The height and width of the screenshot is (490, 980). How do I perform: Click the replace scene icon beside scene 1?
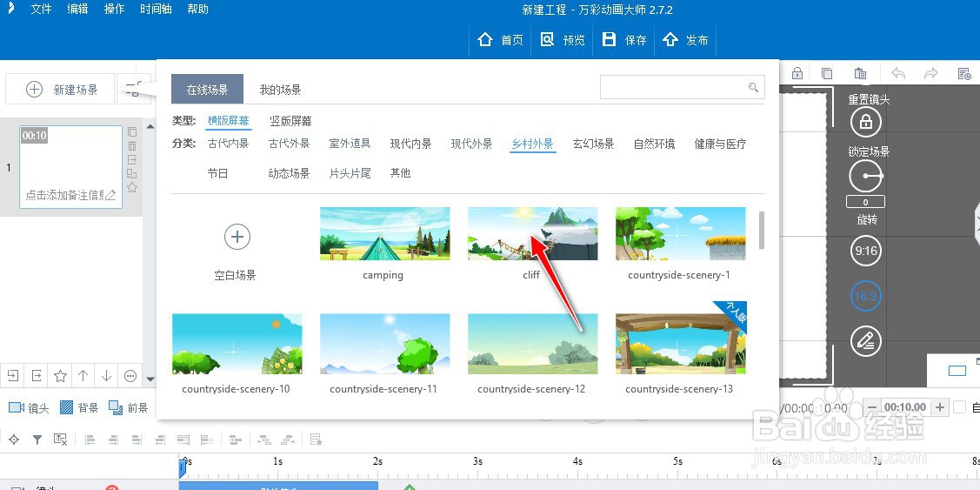pyautogui.click(x=132, y=173)
